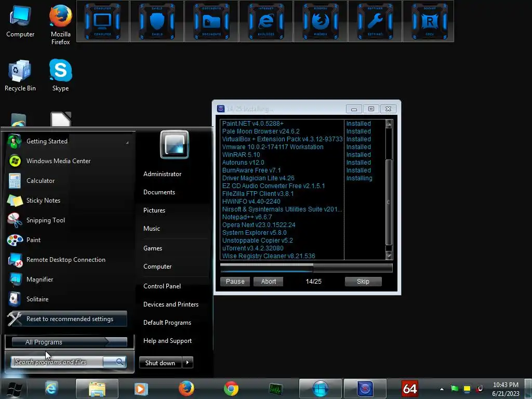Open Internet Explorer from taskbar
The image size is (532, 399).
[x=51, y=389]
